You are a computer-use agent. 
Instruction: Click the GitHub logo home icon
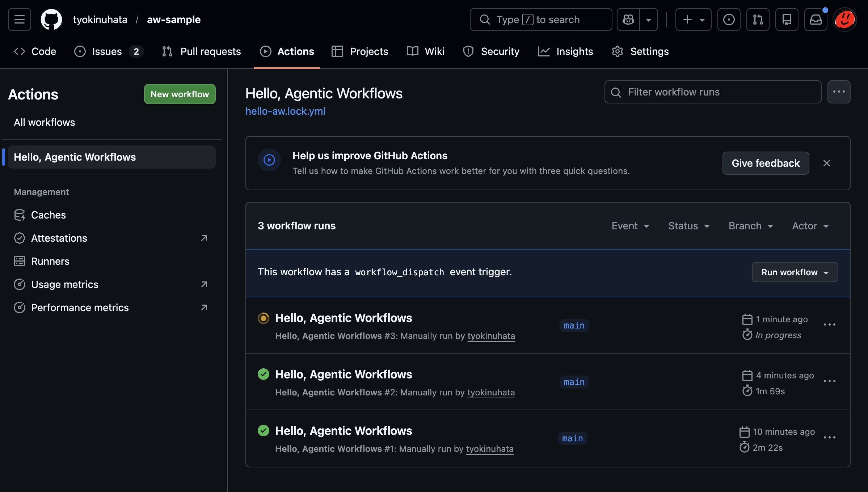coord(51,20)
